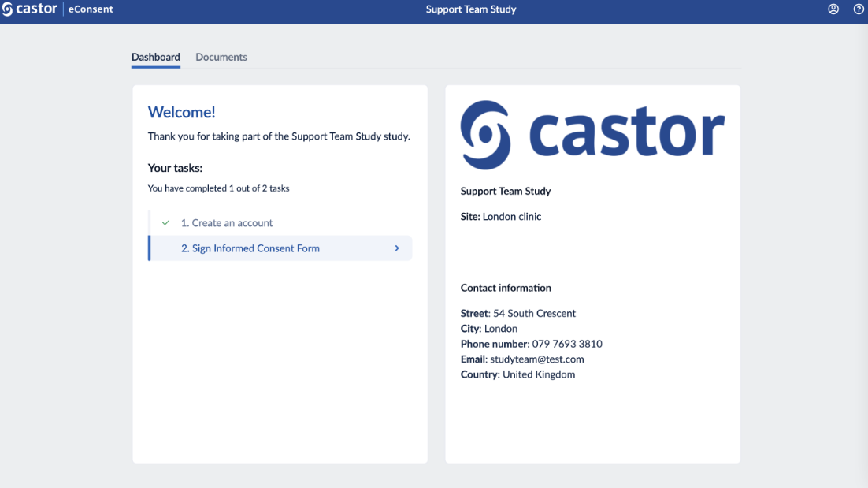Click the City: London line
The width and height of the screenshot is (868, 488).
[x=489, y=329]
